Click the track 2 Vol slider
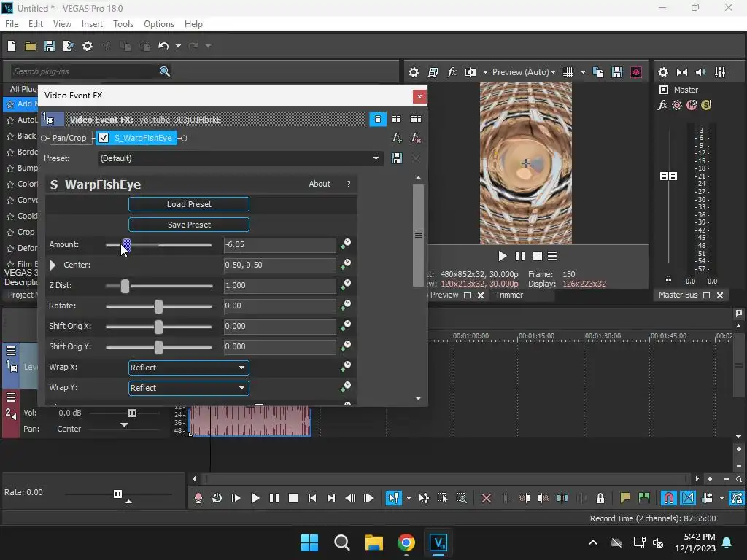This screenshot has width=747, height=560. point(133,413)
